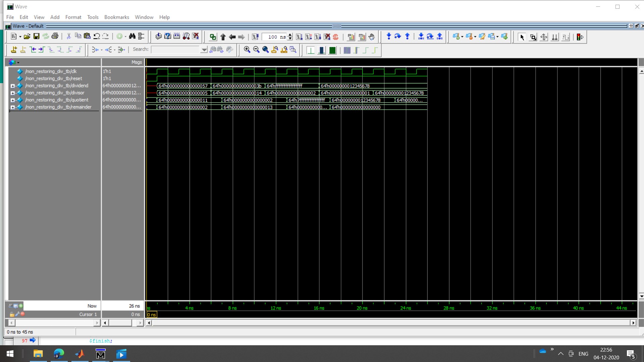The height and width of the screenshot is (362, 644).
Task: Increase the run length stepper value
Action: (x=290, y=35)
